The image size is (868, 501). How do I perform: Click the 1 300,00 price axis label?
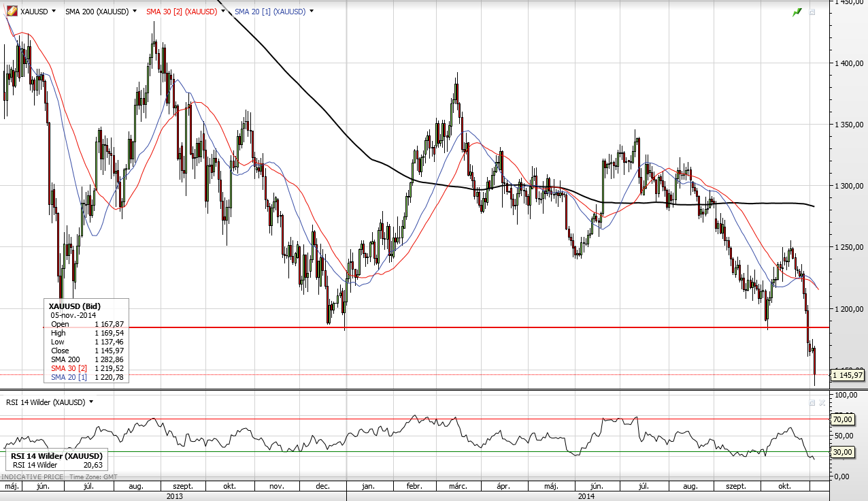pyautogui.click(x=849, y=186)
